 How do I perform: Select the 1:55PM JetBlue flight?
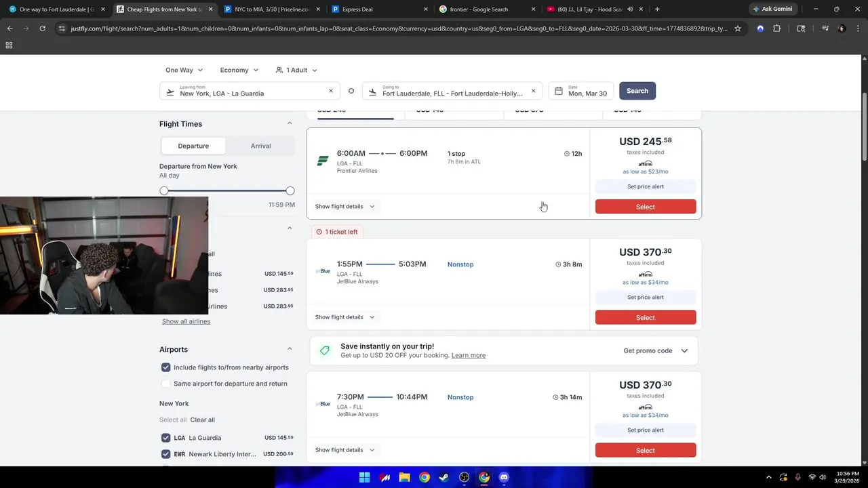(646, 317)
